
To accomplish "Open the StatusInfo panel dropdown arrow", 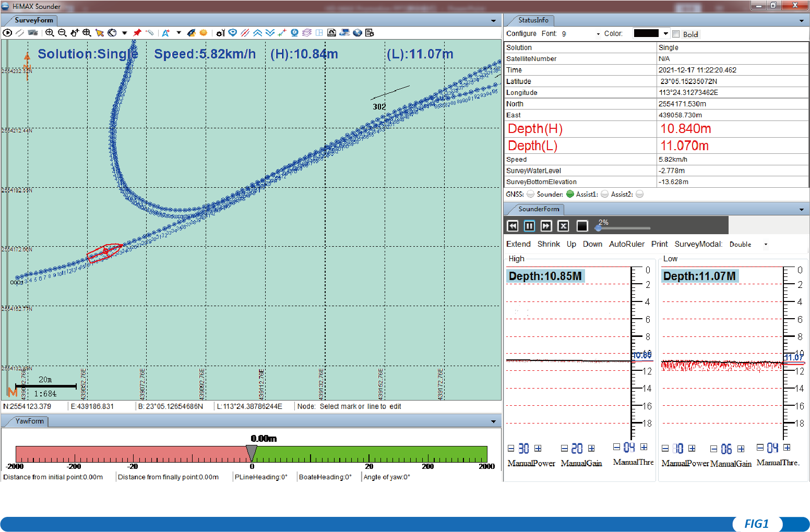I will point(802,21).
